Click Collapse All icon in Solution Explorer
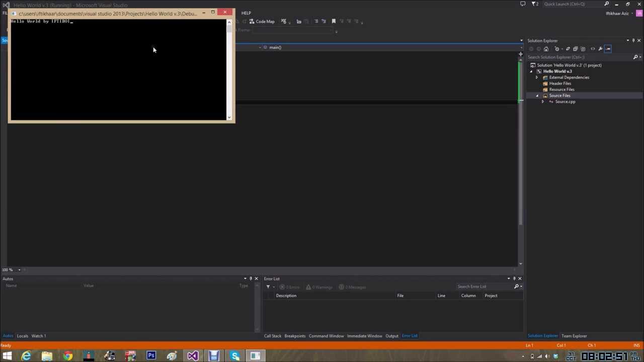Screen dimensions: 644x362 (575, 49)
